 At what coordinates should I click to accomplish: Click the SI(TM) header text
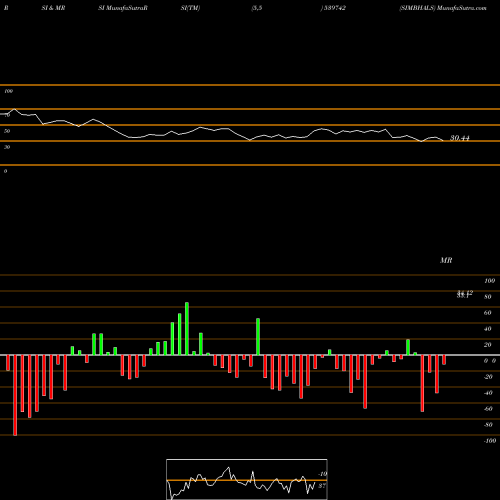(190, 8)
